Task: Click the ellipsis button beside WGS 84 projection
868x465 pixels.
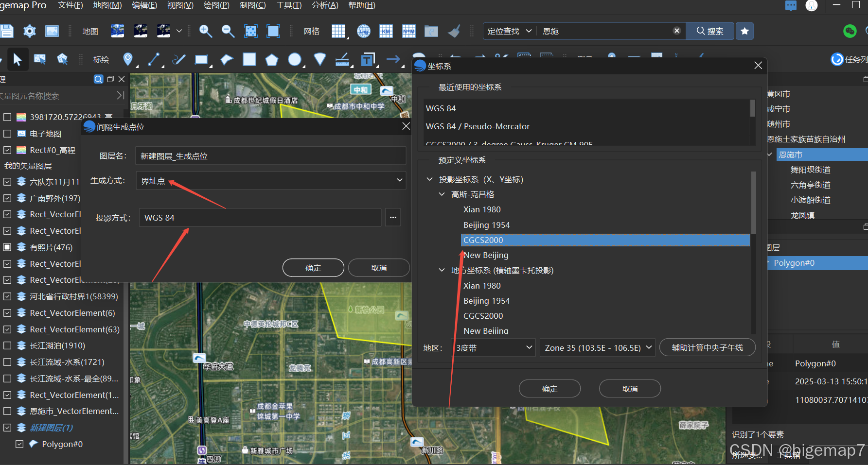Action: point(393,218)
